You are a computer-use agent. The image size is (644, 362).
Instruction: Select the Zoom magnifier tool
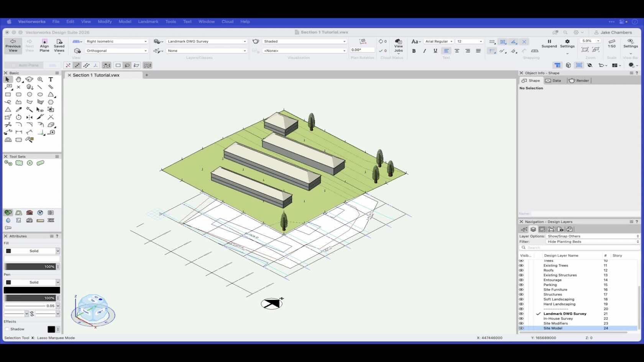(40, 79)
